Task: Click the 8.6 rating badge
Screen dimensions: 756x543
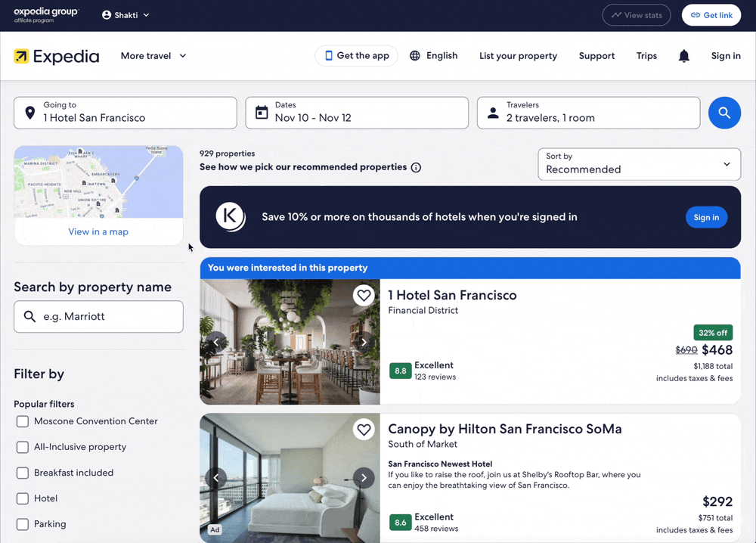Action: point(400,523)
